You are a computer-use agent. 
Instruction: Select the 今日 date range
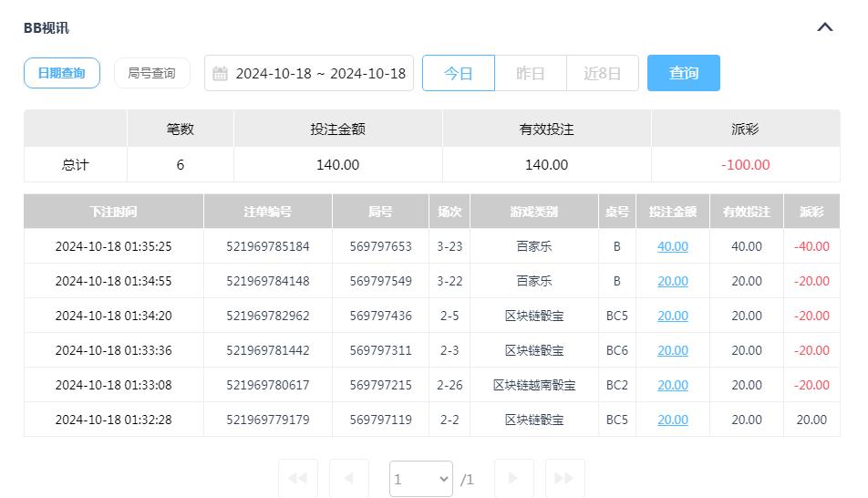(458, 73)
